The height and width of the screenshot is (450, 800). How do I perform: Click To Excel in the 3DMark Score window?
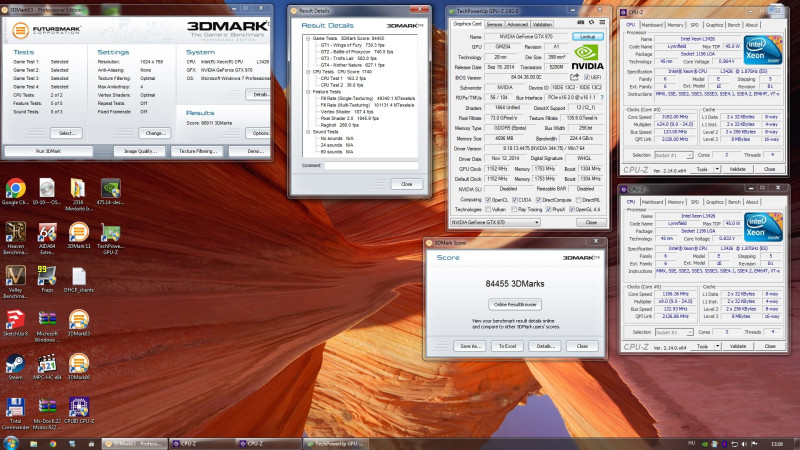tap(507, 346)
